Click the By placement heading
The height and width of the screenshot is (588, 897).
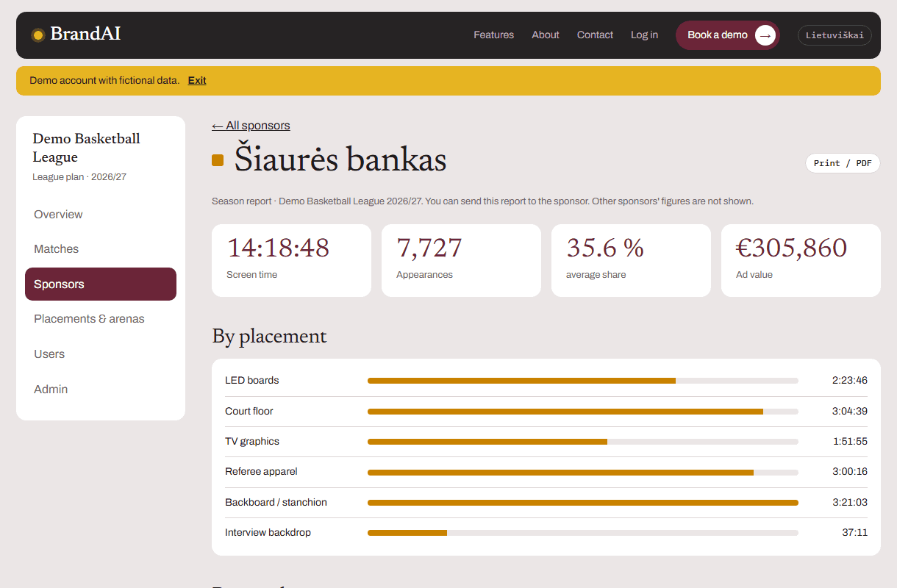click(x=269, y=337)
